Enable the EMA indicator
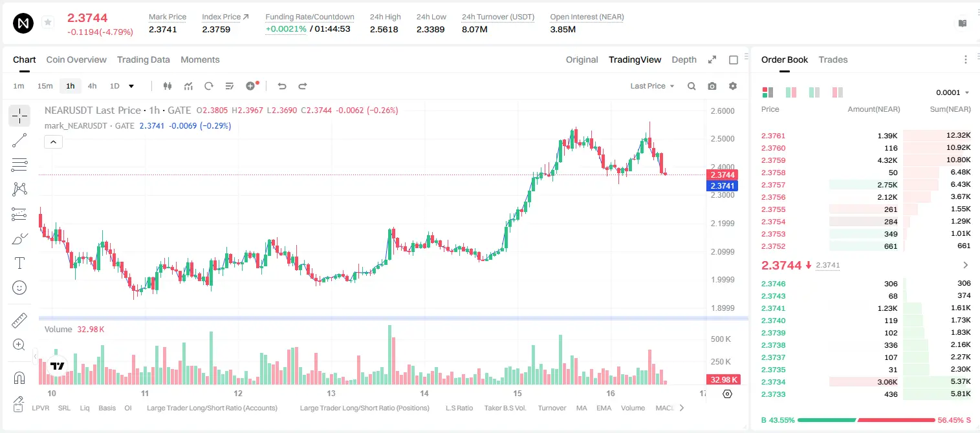Viewport: 980px width, 433px height. click(604, 408)
